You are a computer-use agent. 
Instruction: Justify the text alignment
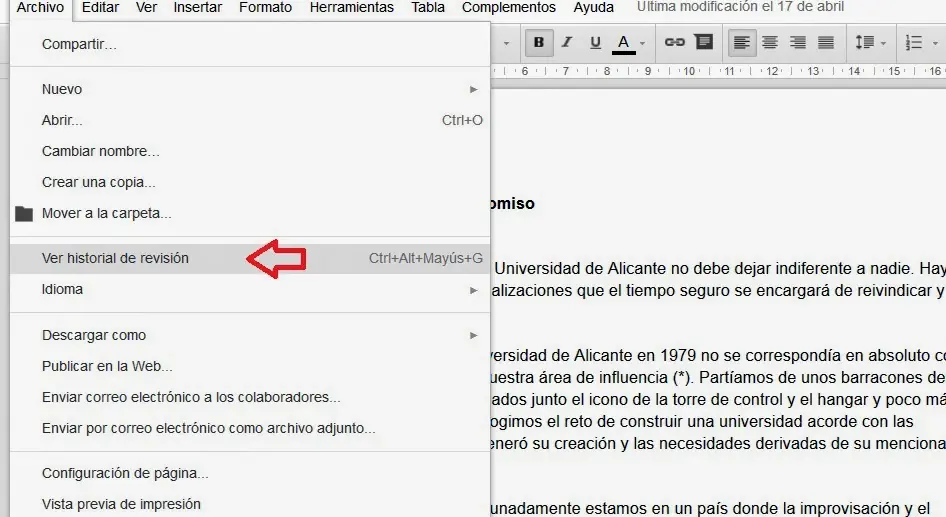[x=826, y=42]
